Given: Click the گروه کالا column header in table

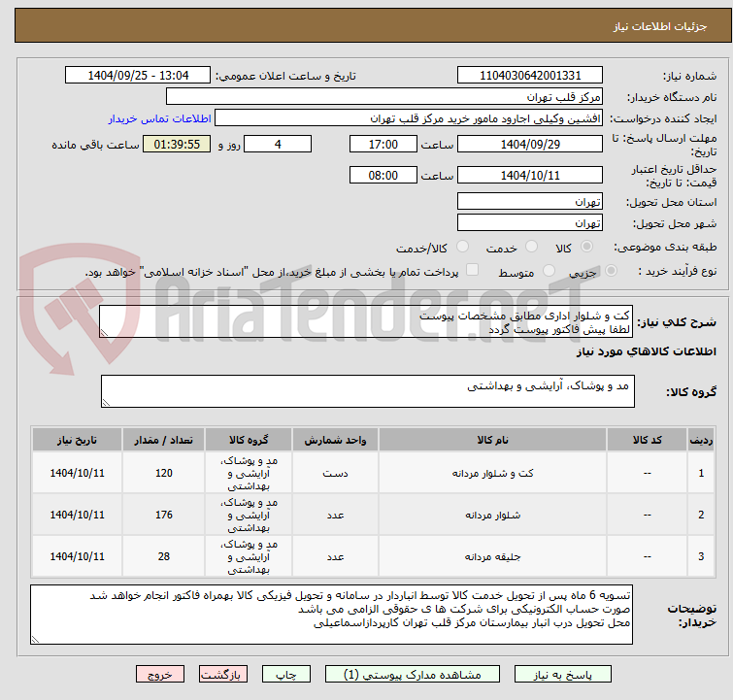Looking at the screenshot, I should (x=249, y=440).
